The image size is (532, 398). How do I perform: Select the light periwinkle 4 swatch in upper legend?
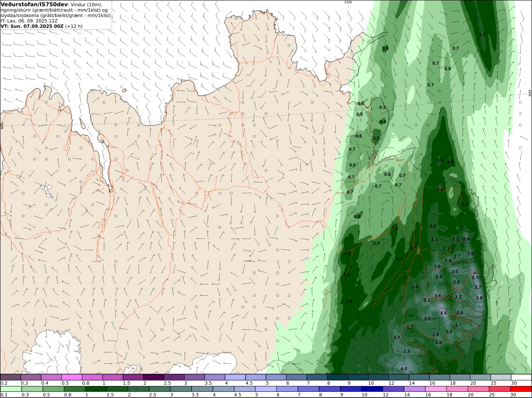235,377
